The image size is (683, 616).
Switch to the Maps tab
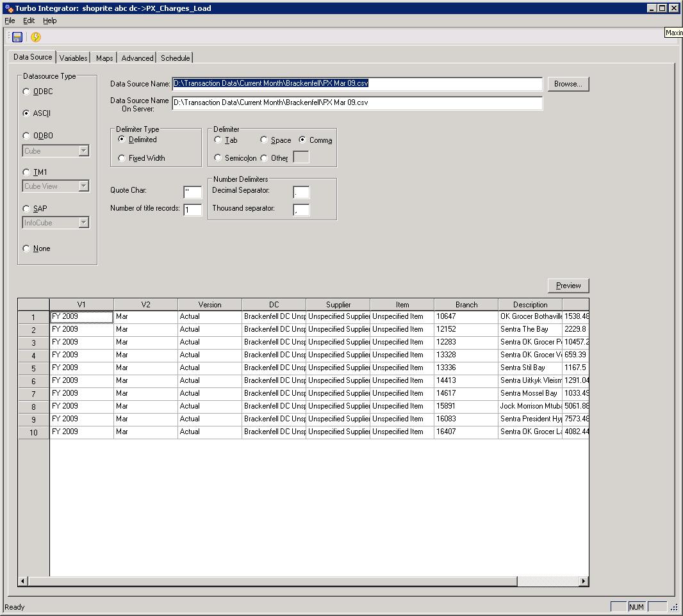point(104,58)
